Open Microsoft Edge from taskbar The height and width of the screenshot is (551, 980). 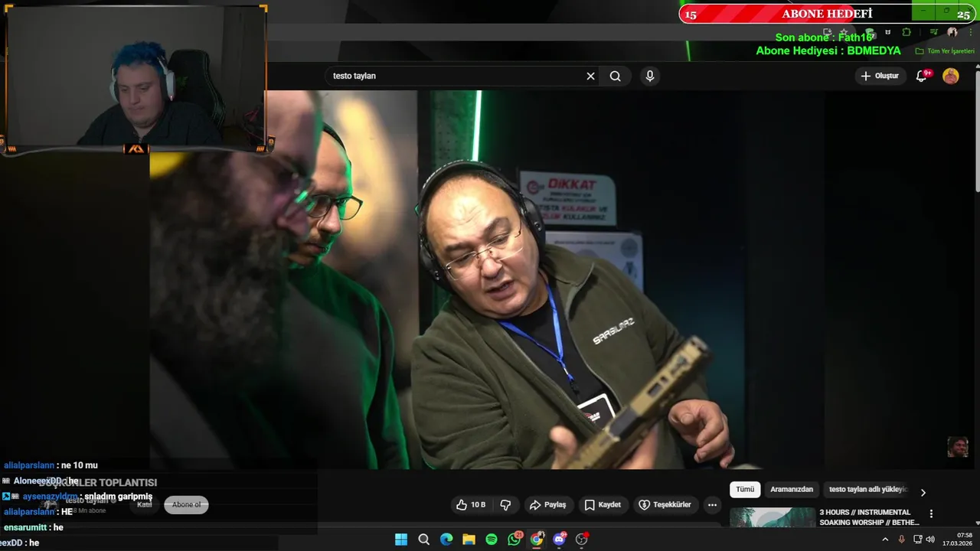[x=446, y=540]
